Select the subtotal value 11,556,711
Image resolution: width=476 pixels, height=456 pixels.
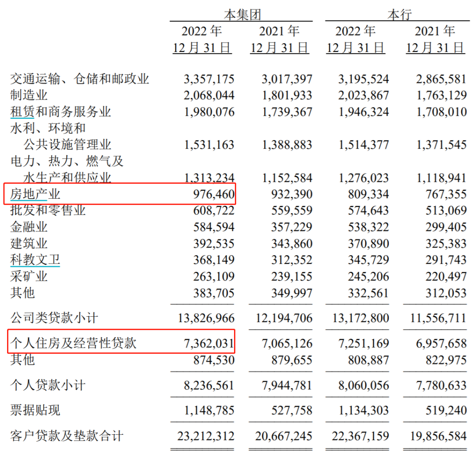[439, 318]
